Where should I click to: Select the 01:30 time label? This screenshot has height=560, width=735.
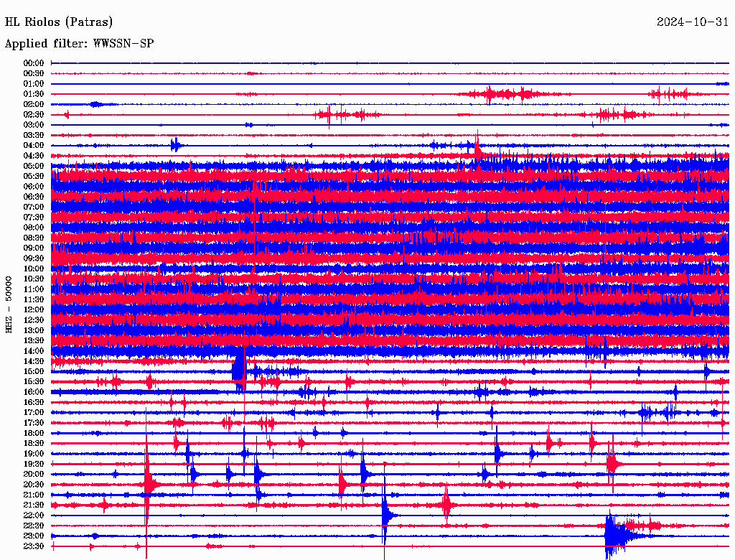34,94
